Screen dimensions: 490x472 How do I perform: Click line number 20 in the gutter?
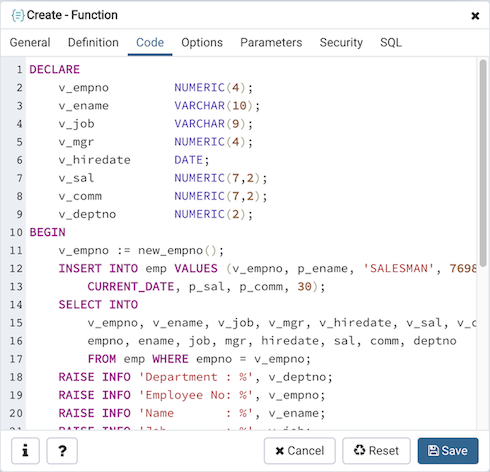click(16, 413)
